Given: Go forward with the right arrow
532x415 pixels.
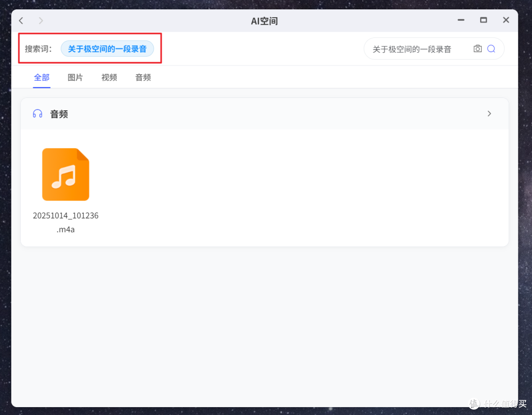Looking at the screenshot, I should [41, 21].
